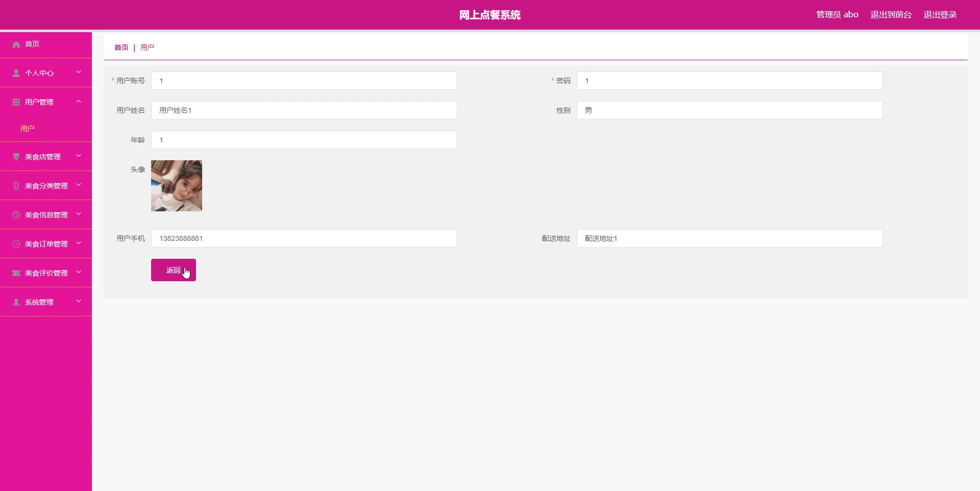
Task: Click the icon next to 美食信息管理
Action: point(16,215)
